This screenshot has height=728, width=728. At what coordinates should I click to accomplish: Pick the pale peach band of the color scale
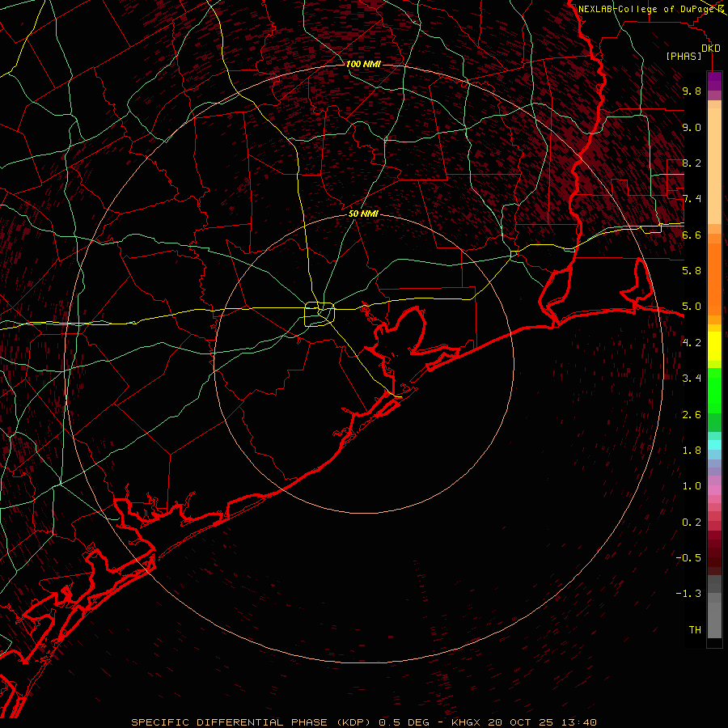pos(714,166)
